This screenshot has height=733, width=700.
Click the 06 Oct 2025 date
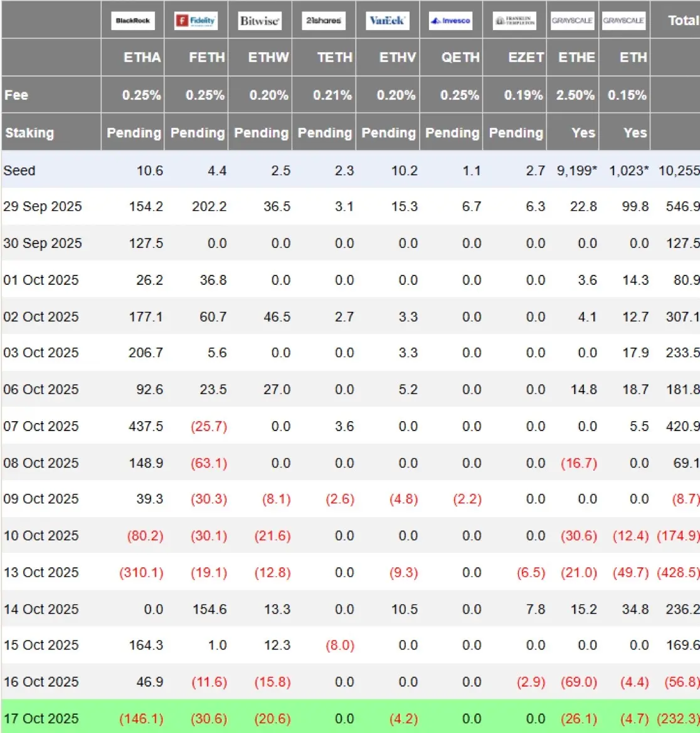[x=41, y=389]
